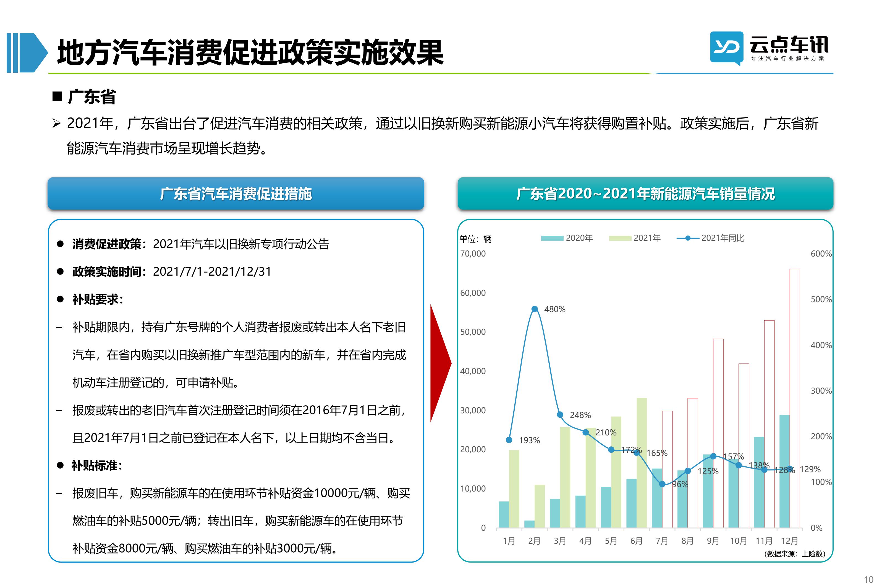This screenshot has width=882, height=588.
Task: Click the 157% data label
Action: pos(733,456)
